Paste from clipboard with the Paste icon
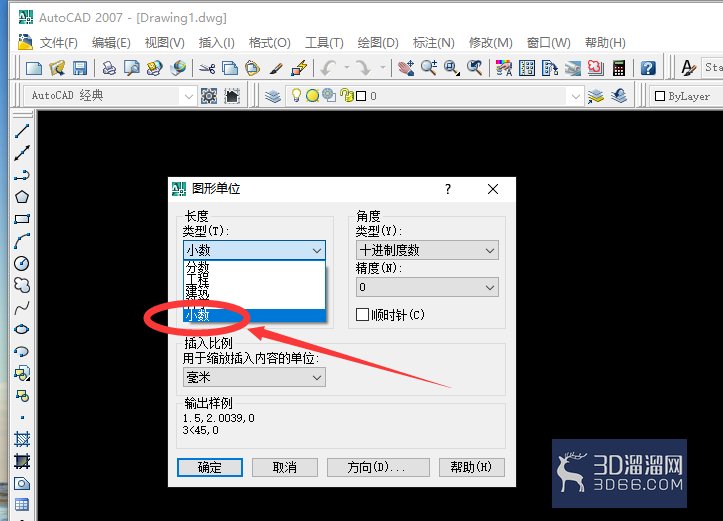 pos(252,68)
